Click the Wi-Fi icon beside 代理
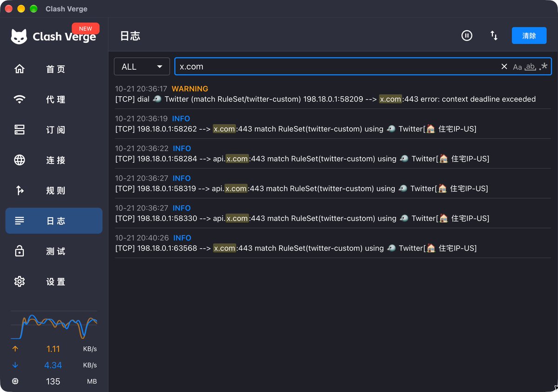The width and height of the screenshot is (558, 392). click(x=20, y=100)
